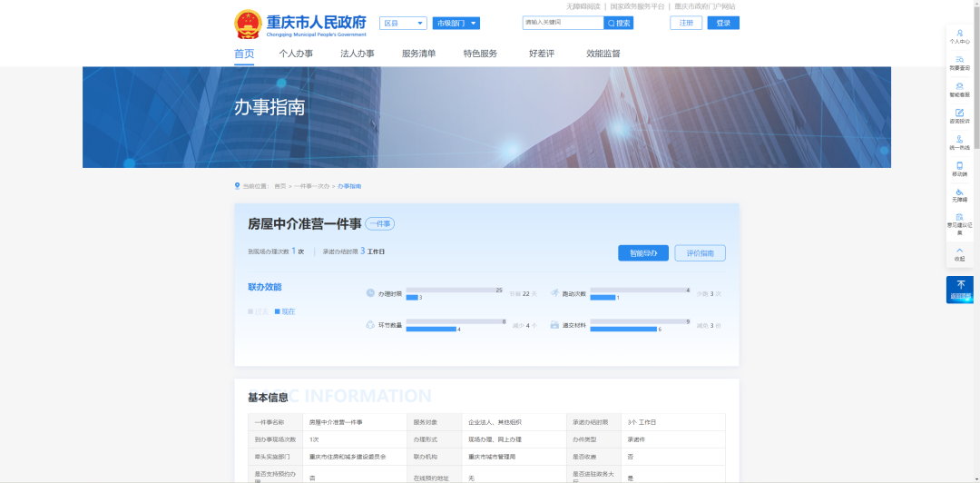Click the running icon beside 跑动次数
Screen dimensions: 980x483
click(x=554, y=293)
